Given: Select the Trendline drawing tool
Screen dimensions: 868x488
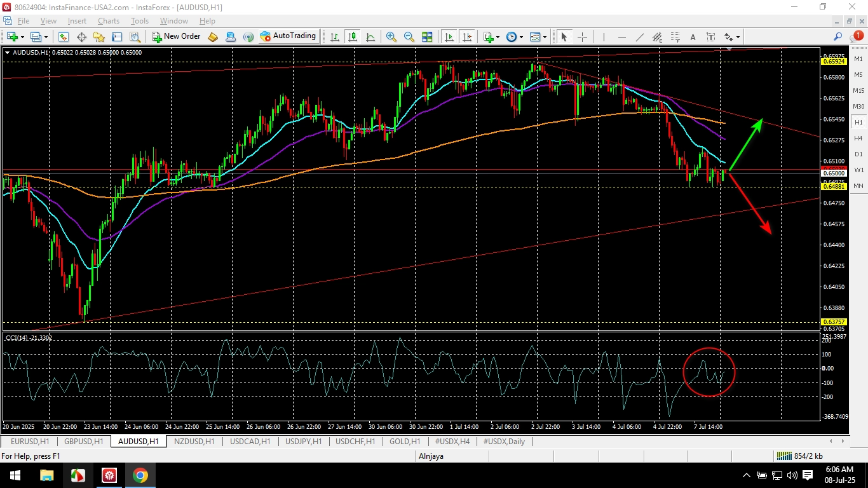Looking at the screenshot, I should pos(639,37).
